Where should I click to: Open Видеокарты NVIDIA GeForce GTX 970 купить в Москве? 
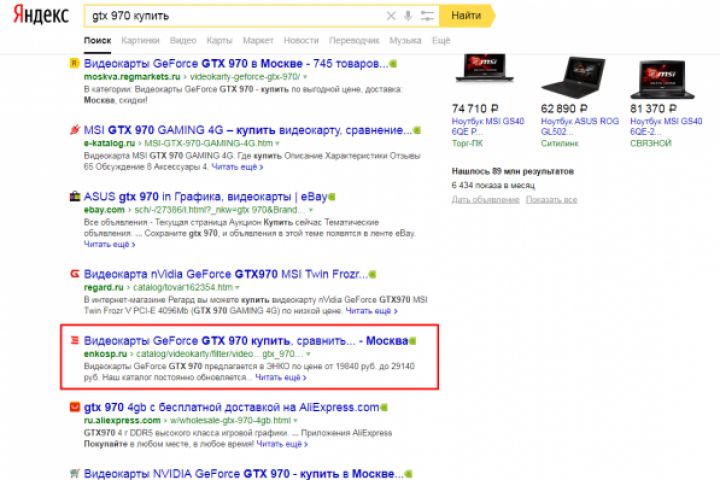click(x=243, y=474)
